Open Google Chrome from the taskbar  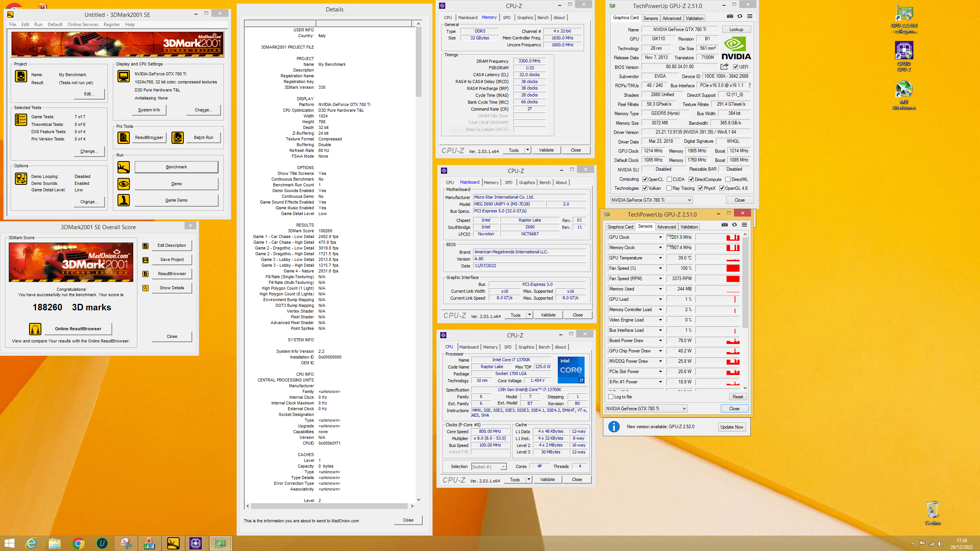click(x=78, y=543)
